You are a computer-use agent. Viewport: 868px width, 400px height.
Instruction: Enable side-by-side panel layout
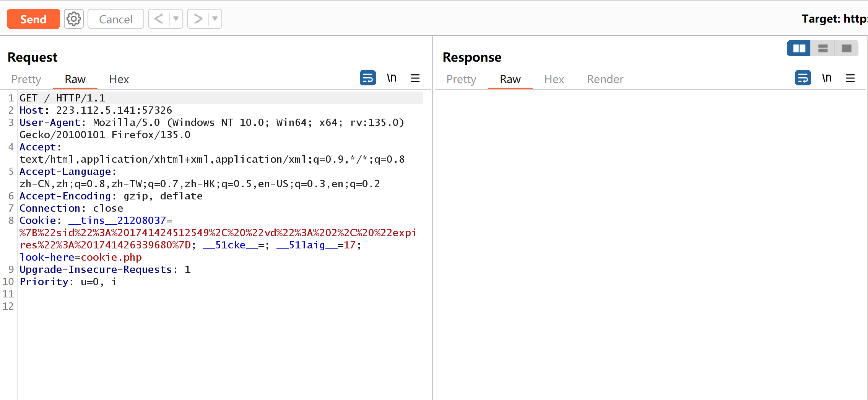(799, 48)
